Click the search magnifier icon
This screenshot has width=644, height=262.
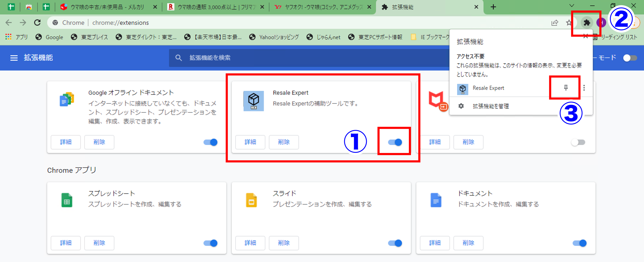tap(178, 58)
